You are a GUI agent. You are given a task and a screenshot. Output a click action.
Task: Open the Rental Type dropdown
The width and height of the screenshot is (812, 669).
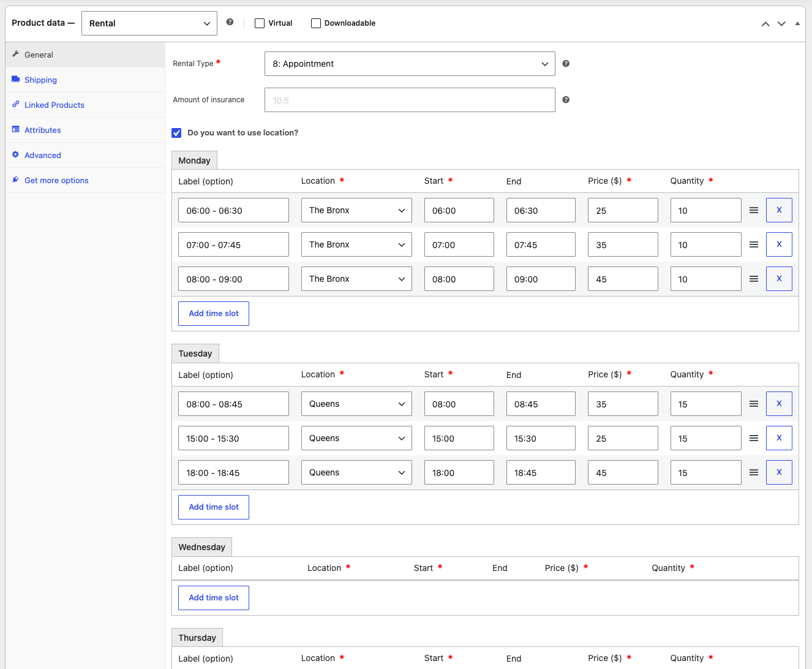tap(410, 64)
